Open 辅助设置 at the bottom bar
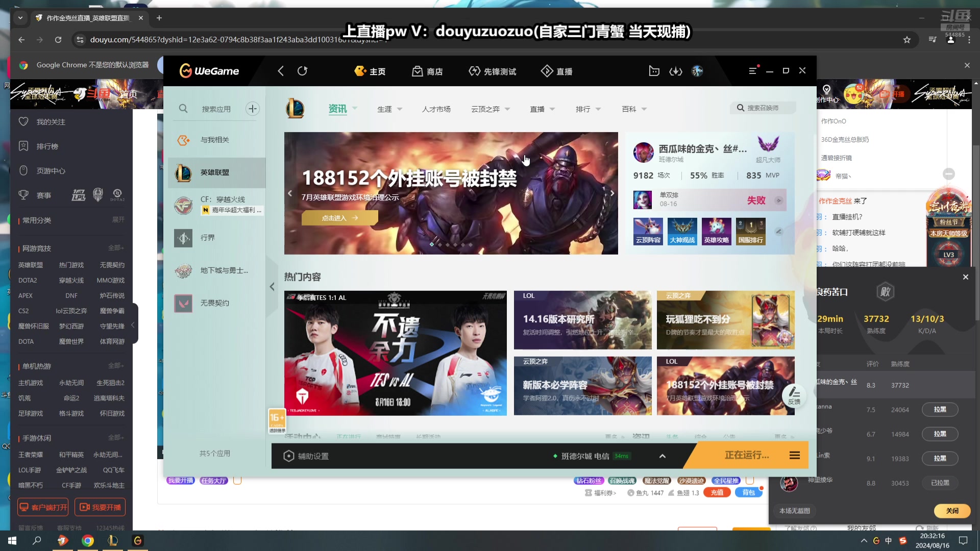The image size is (980, 551). click(306, 456)
